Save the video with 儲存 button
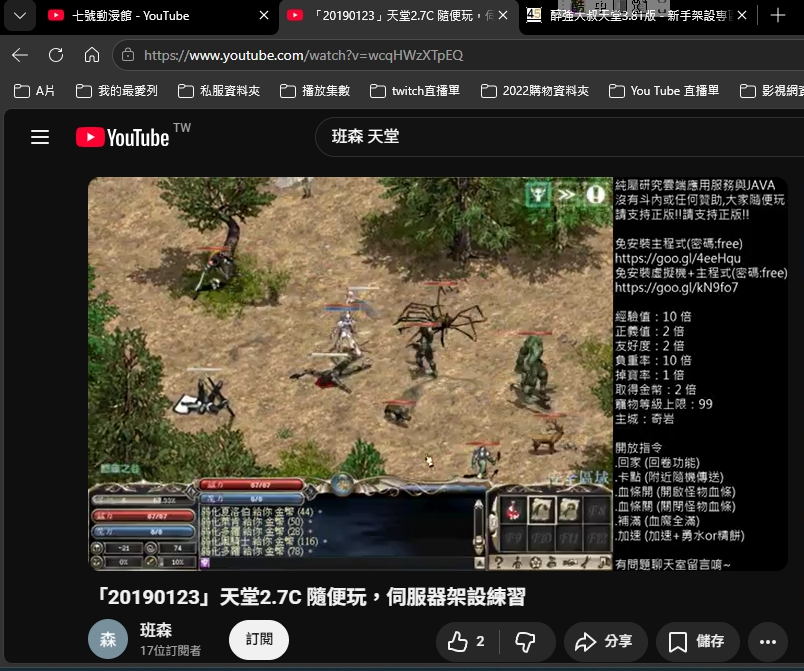The image size is (804, 671). 698,641
